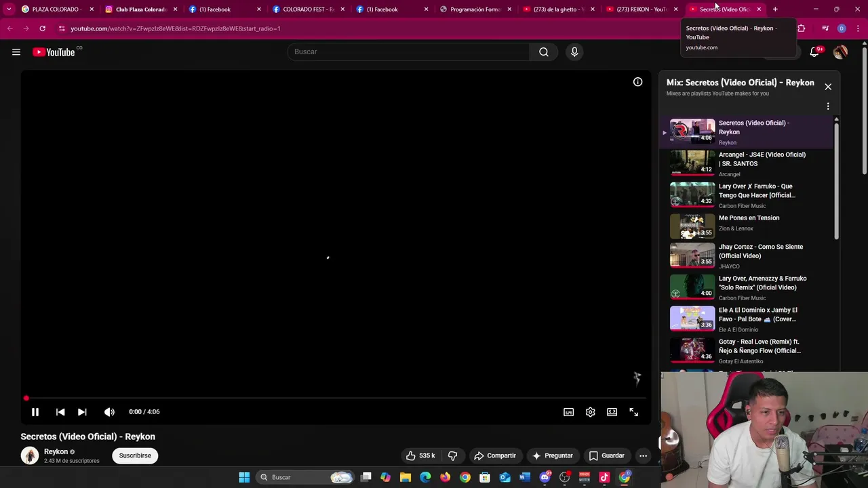Switch to theater mode
The image size is (868, 488).
click(x=612, y=412)
